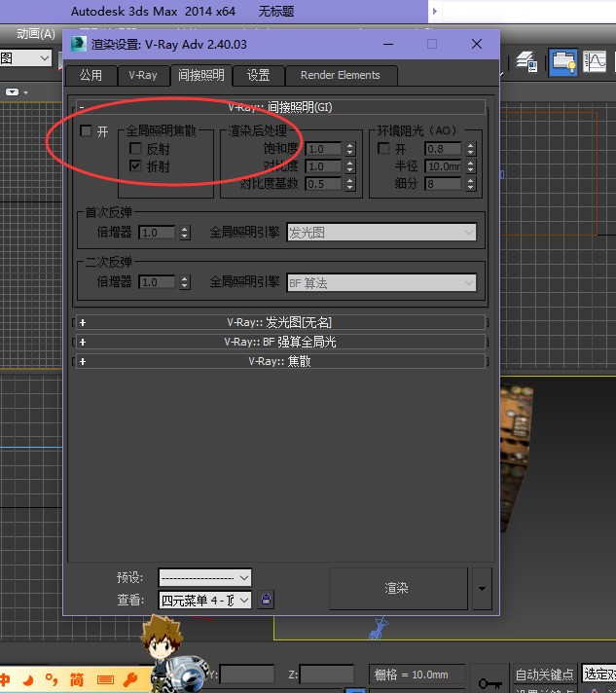This screenshot has width=616, height=693.
Task: Open the 查看 dropdown showing 四元菜单 4
Action: [204, 601]
